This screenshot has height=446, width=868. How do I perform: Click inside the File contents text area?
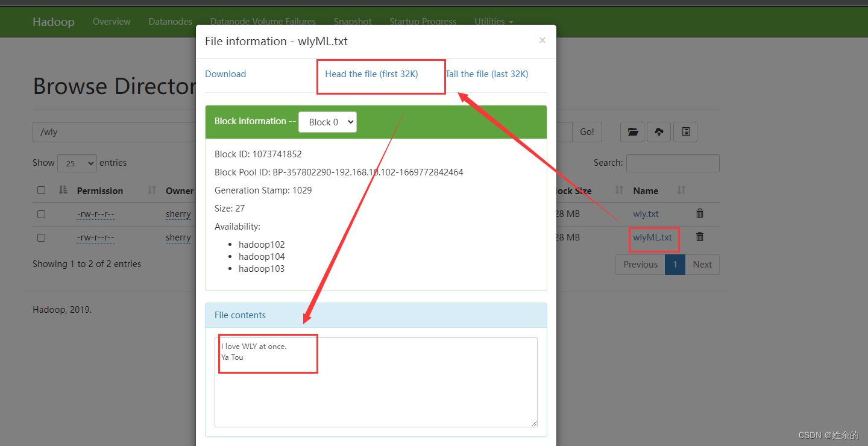pyautogui.click(x=376, y=382)
